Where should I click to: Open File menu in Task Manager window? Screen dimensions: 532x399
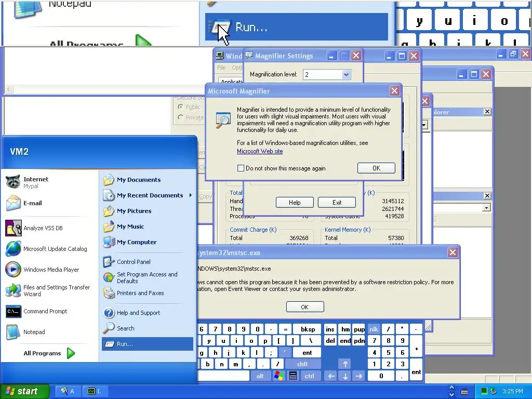tap(221, 68)
